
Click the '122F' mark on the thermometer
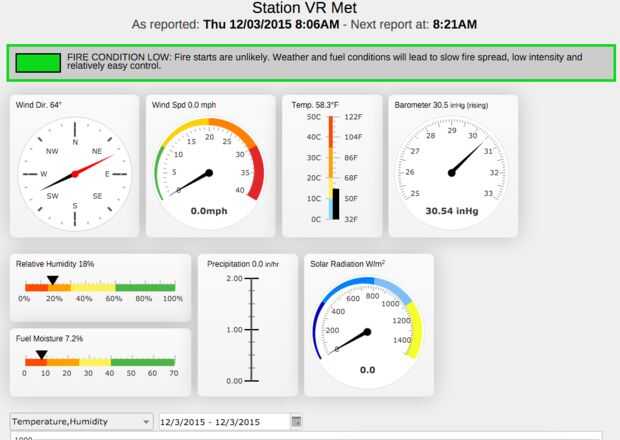[353, 117]
